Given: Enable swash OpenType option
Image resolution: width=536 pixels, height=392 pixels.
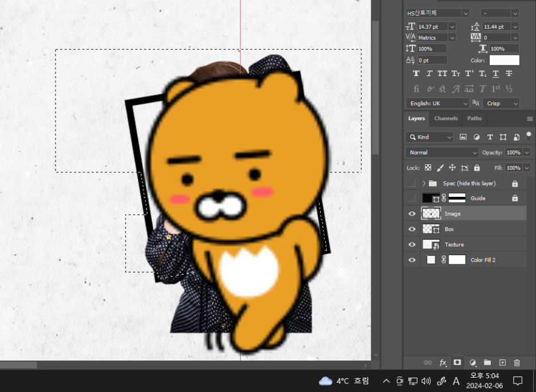Looking at the screenshot, I should coord(456,89).
